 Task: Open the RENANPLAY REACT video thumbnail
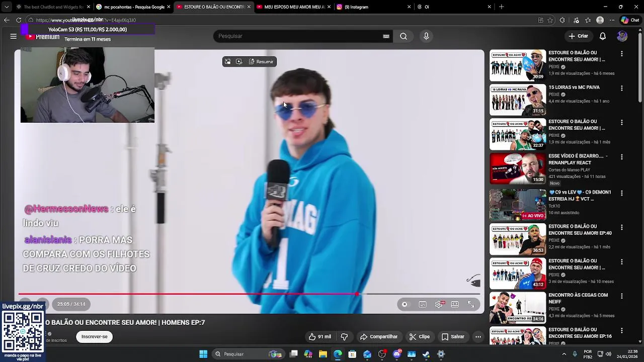[x=518, y=169]
